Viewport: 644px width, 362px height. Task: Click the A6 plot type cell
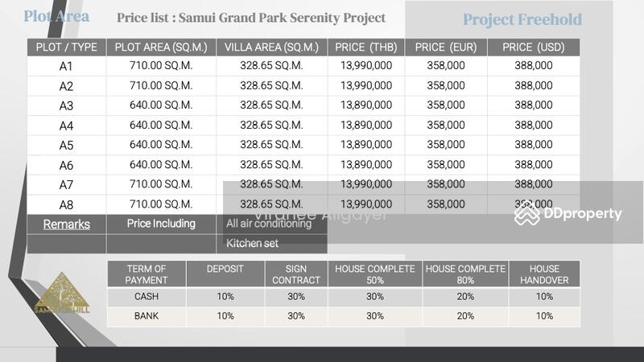67,165
